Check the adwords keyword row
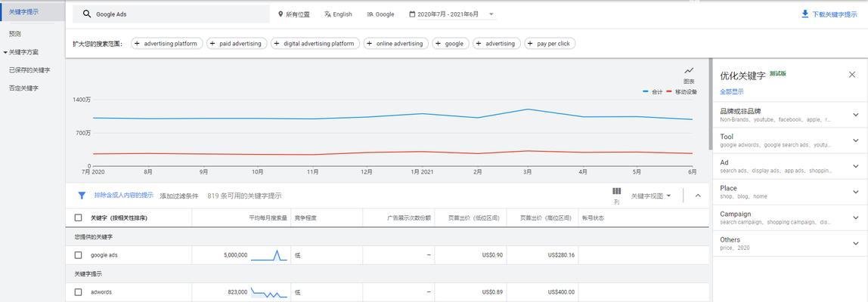Image resolution: width=868 pixels, height=302 pixels. pos(78,292)
